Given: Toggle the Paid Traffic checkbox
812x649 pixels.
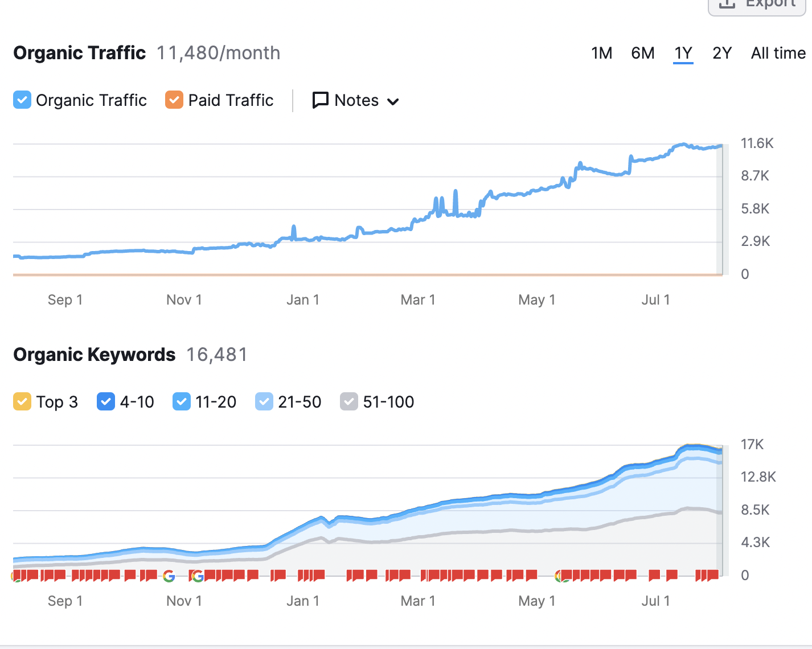Looking at the screenshot, I should pos(174,100).
